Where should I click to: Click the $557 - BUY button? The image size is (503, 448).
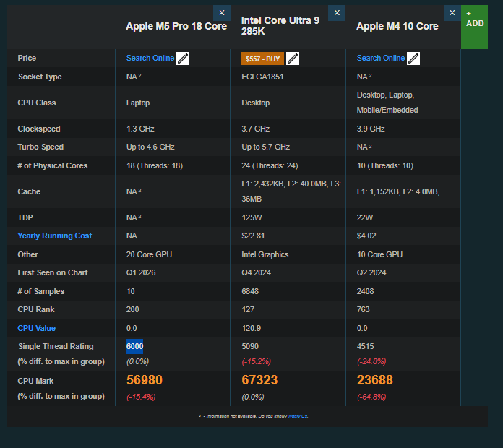click(262, 59)
